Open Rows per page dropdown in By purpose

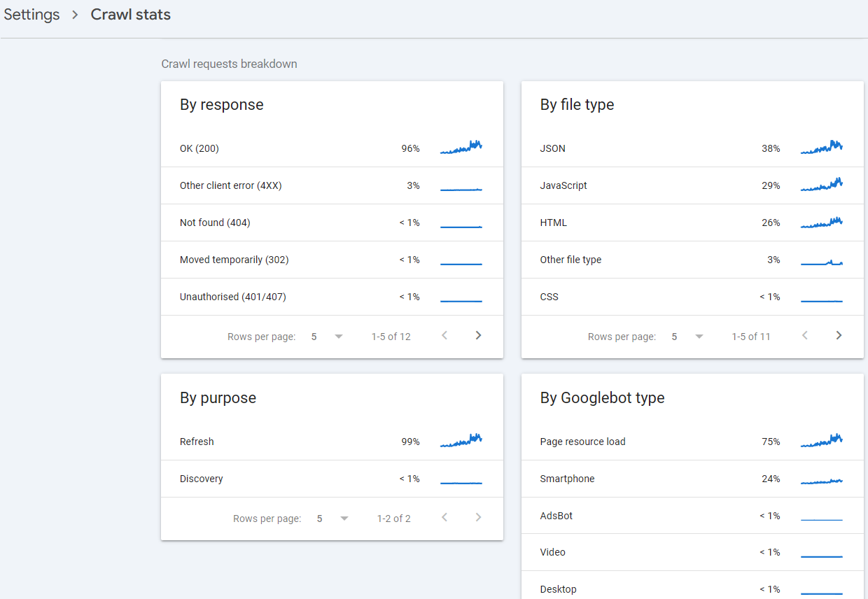pos(332,518)
